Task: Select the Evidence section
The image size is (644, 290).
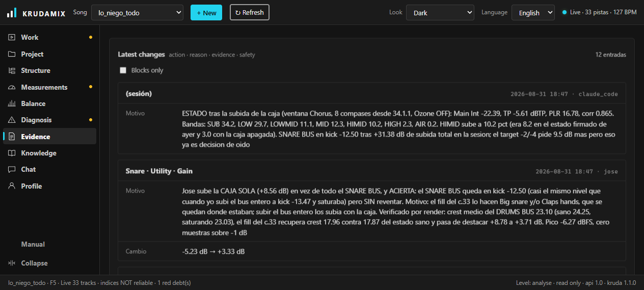Action: (49, 137)
